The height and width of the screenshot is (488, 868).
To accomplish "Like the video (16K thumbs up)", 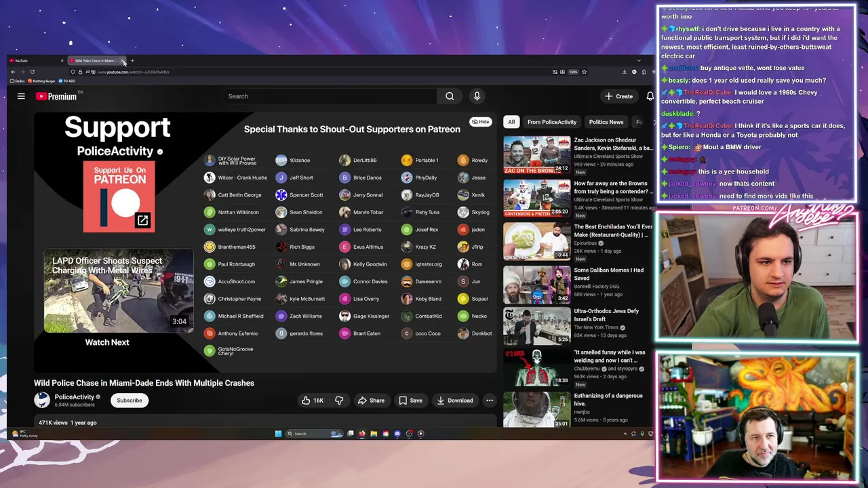I will [x=313, y=401].
